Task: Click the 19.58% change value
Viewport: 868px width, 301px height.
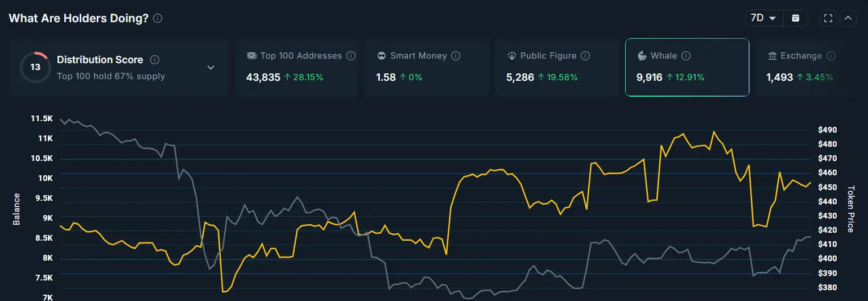Action: tap(561, 77)
